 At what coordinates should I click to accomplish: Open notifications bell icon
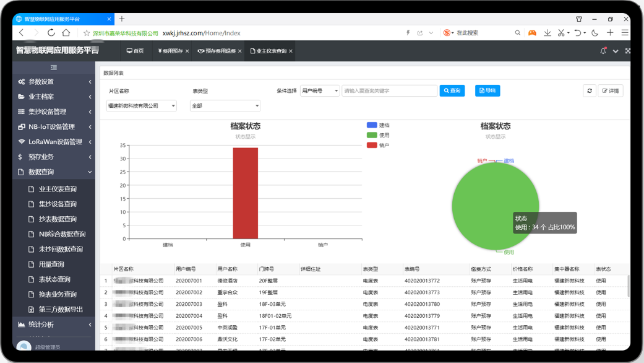click(x=603, y=51)
